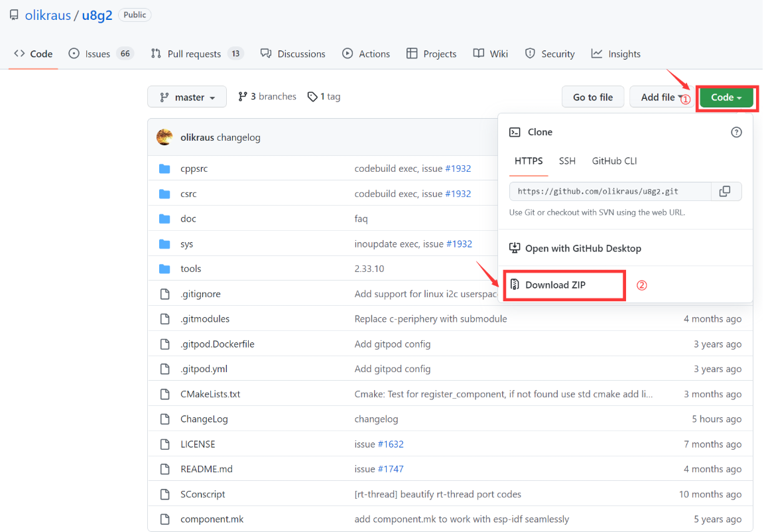The image size is (766, 532).
Task: Click the Issues count badge 66
Action: point(125,54)
